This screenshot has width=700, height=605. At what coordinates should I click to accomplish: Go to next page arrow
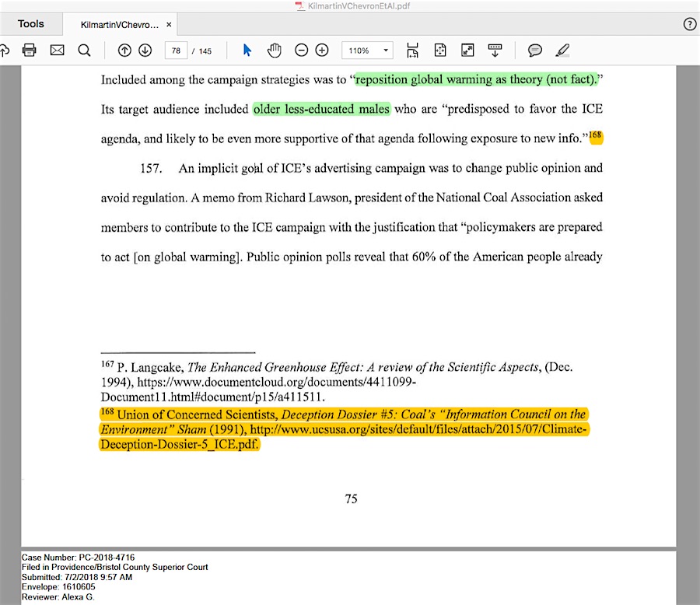[x=145, y=51]
